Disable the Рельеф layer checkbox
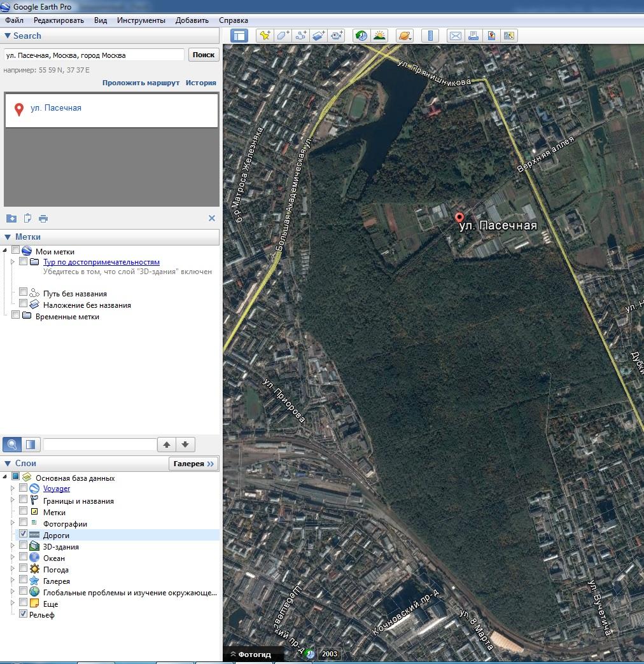Viewport: 644px width, 664px height. click(24, 614)
